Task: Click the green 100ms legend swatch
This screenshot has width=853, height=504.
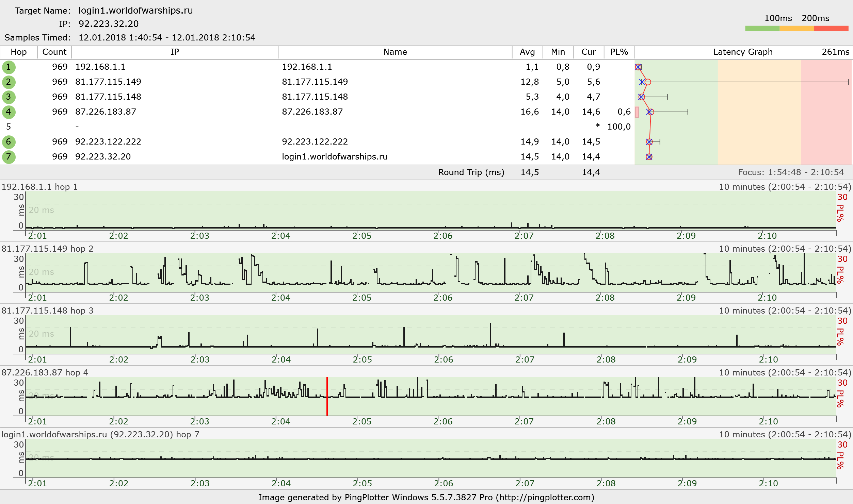Action: pyautogui.click(x=762, y=29)
